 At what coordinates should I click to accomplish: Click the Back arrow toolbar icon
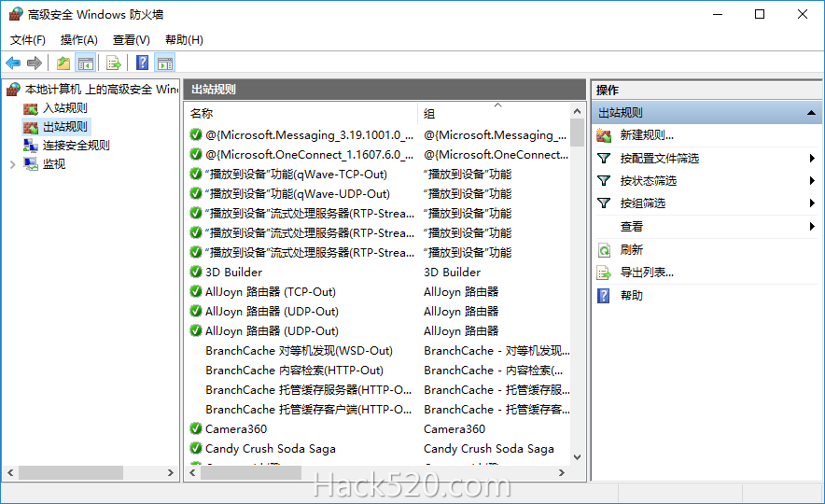13,63
